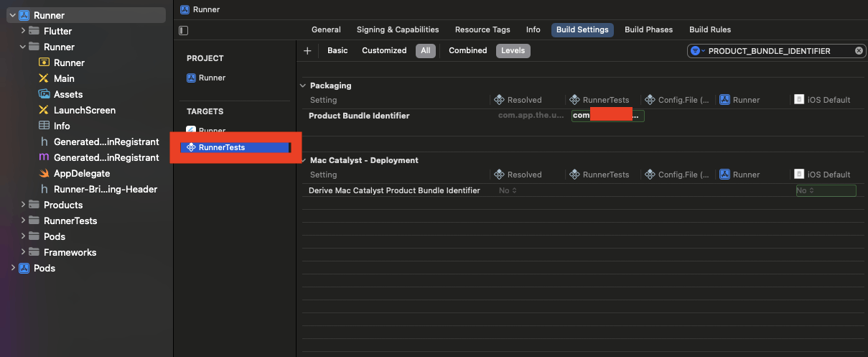868x357 pixels.
Task: Click the search filter scope icon
Action: (696, 51)
